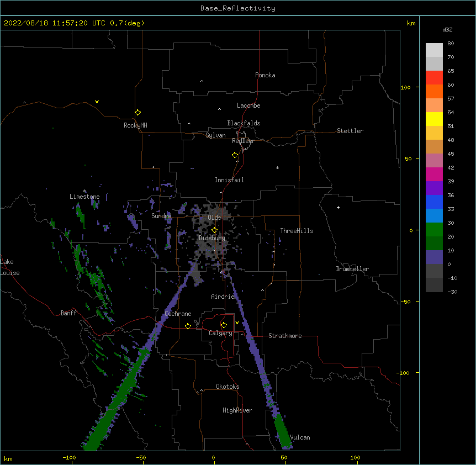
Task: Select the bright green 20–30 dBZ legend band
Action: coord(434,230)
